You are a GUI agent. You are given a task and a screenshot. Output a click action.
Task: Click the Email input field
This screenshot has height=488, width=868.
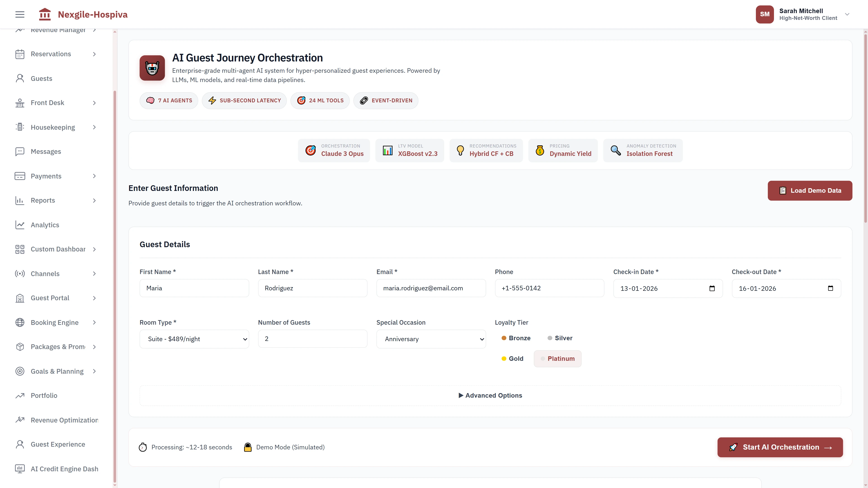pos(431,288)
